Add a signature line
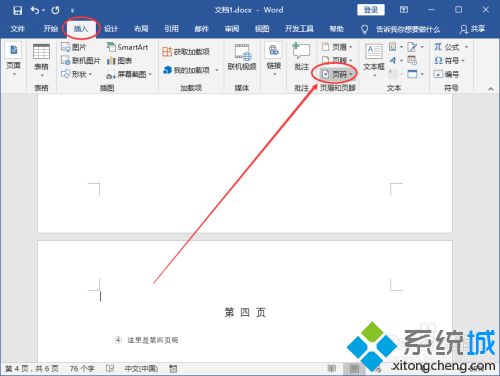 (412, 47)
